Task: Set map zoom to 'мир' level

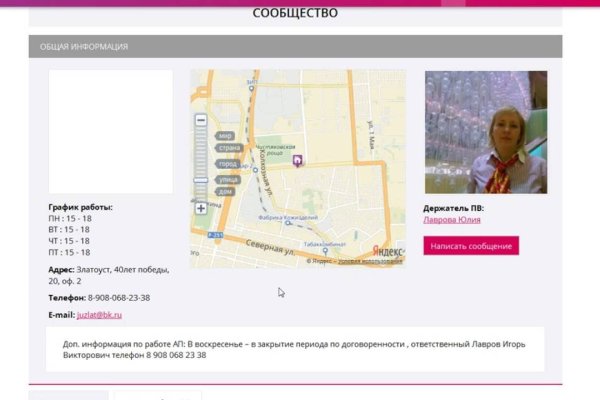Action: [225, 136]
